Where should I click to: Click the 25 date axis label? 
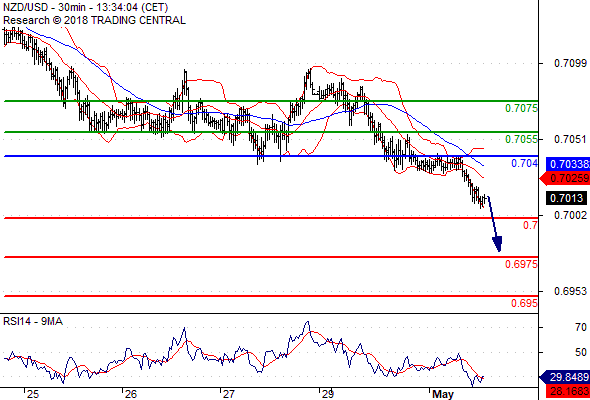(33, 394)
